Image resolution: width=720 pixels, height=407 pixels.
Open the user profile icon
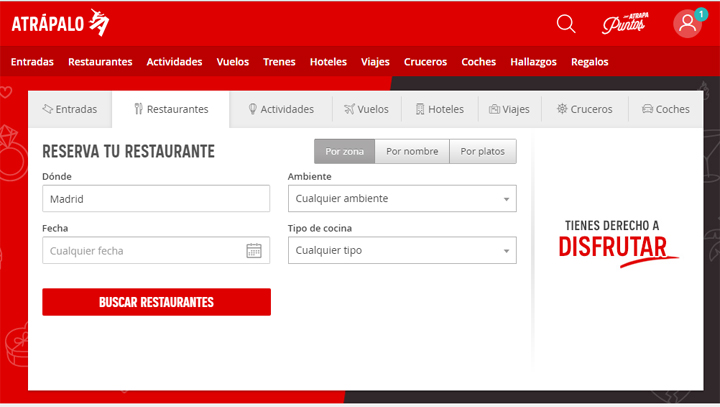[x=687, y=23]
